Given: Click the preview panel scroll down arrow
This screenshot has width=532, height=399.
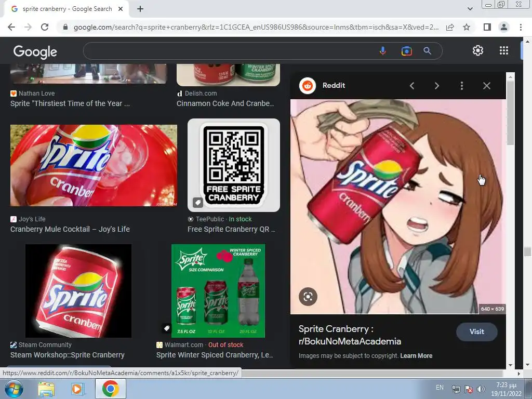Looking at the screenshot, I should pyautogui.click(x=510, y=365).
